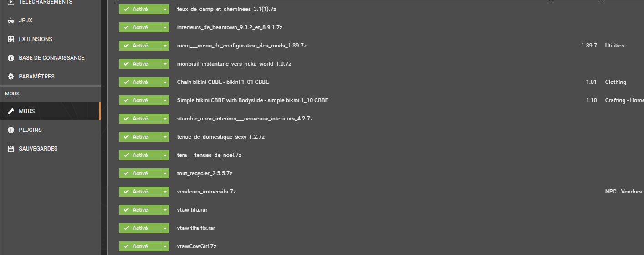Select the Simple bikini CBBE with Bodyslide entry
The width and height of the screenshot is (644, 255).
tap(252, 100)
